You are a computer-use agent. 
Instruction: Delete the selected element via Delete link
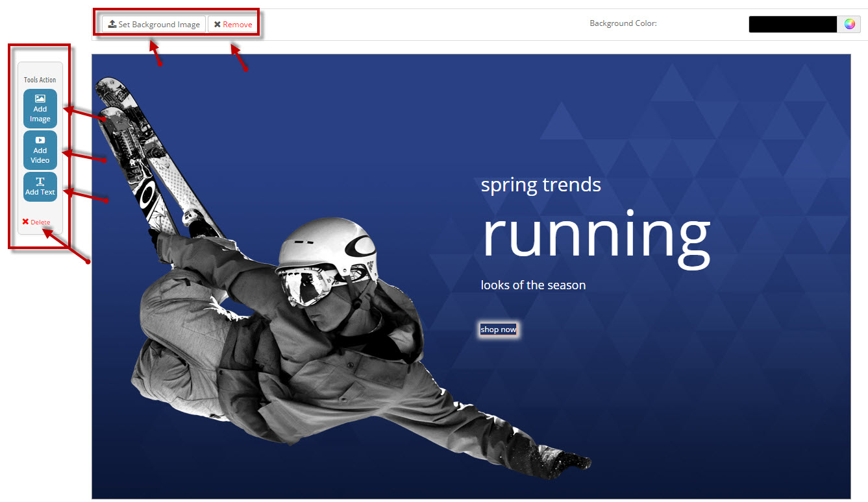36,222
